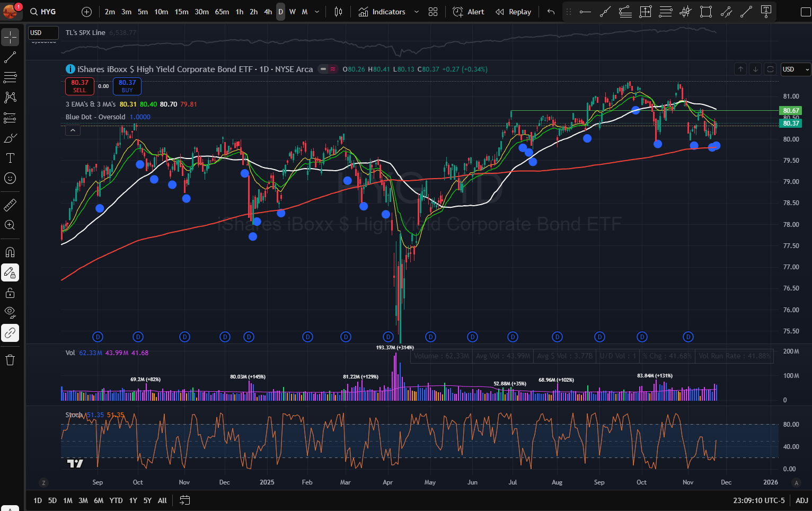Click the info icon before iShares title
812x511 pixels.
pos(70,69)
